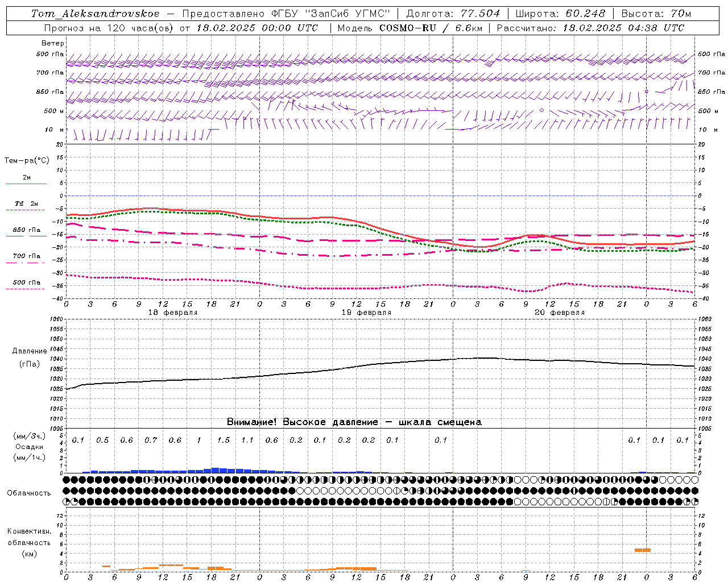Click the tall orange convective bar near 21 Feb midnight
This screenshot has width=728, height=582.
[x=643, y=550]
